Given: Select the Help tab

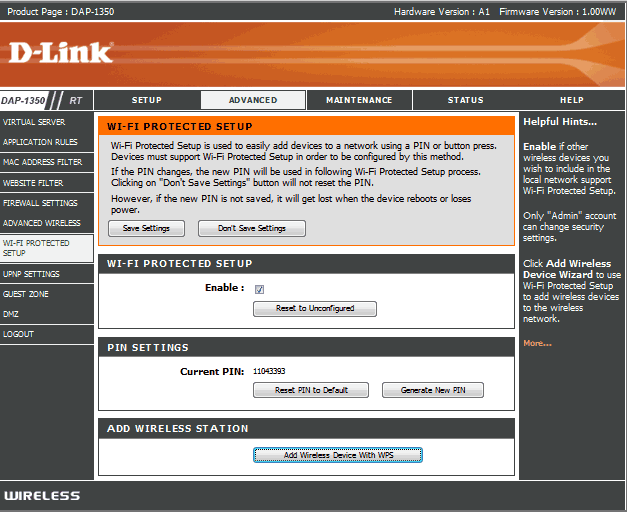Looking at the screenshot, I should point(571,100).
